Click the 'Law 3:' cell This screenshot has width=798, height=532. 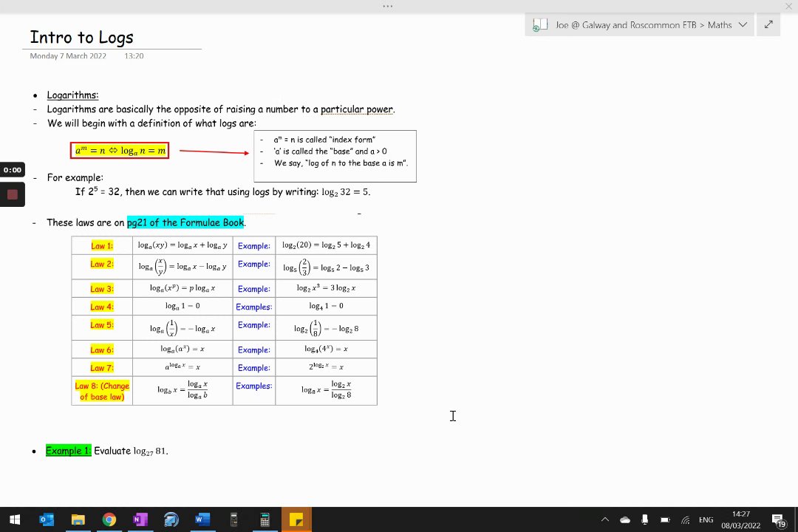tap(102, 289)
